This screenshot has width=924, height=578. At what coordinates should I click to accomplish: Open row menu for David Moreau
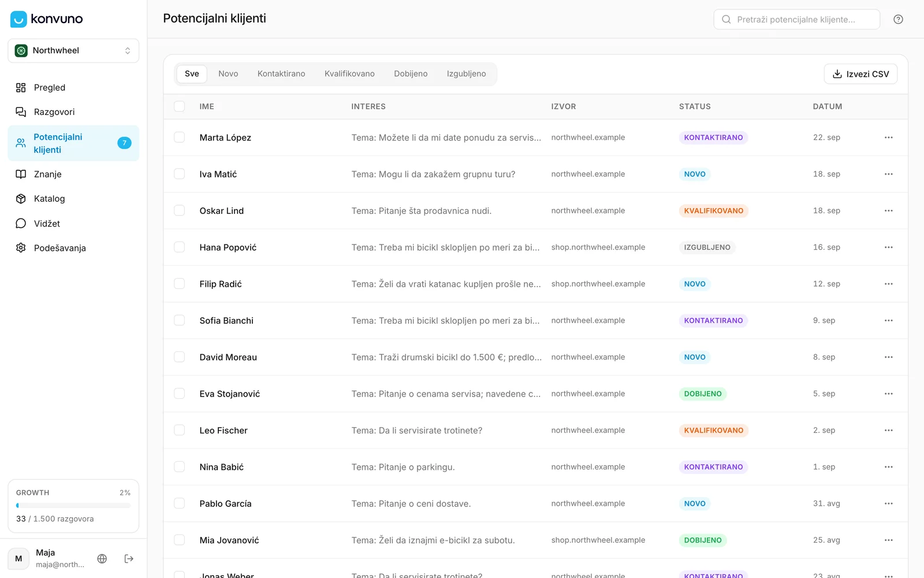pos(889,357)
